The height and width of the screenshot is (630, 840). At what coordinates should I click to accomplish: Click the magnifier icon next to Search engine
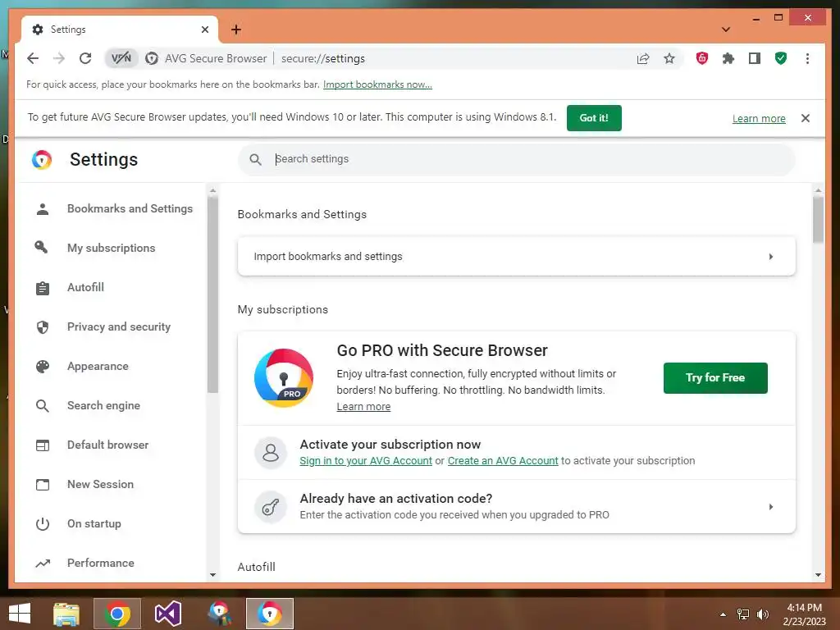(43, 405)
